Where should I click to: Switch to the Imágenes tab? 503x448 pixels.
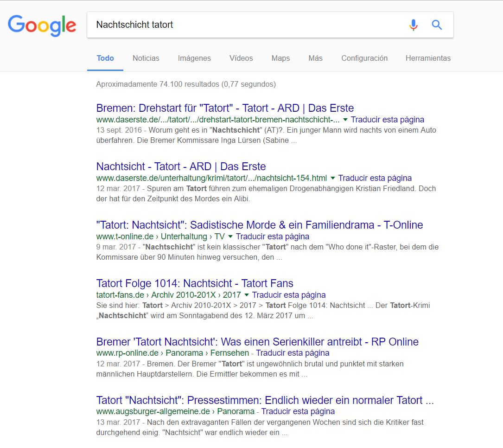click(x=194, y=58)
